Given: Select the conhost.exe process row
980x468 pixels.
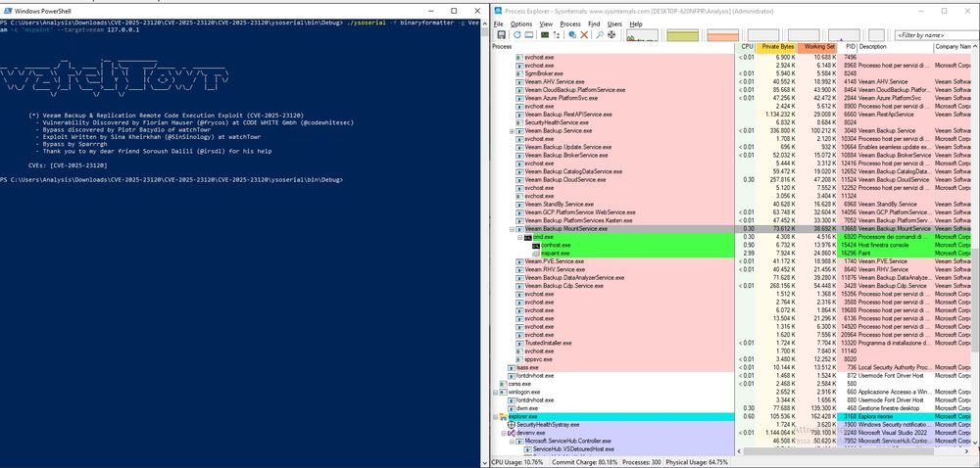Looking at the screenshot, I should point(731,245).
